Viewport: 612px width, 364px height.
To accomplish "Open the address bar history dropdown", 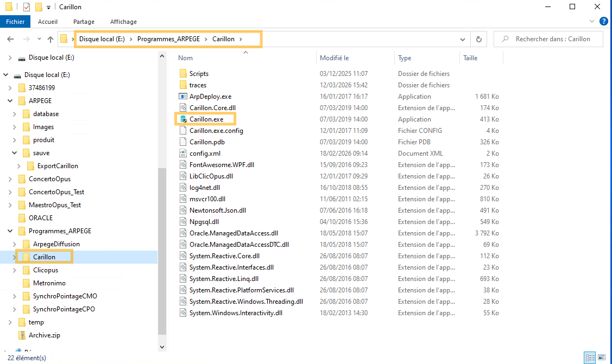I will 463,40.
